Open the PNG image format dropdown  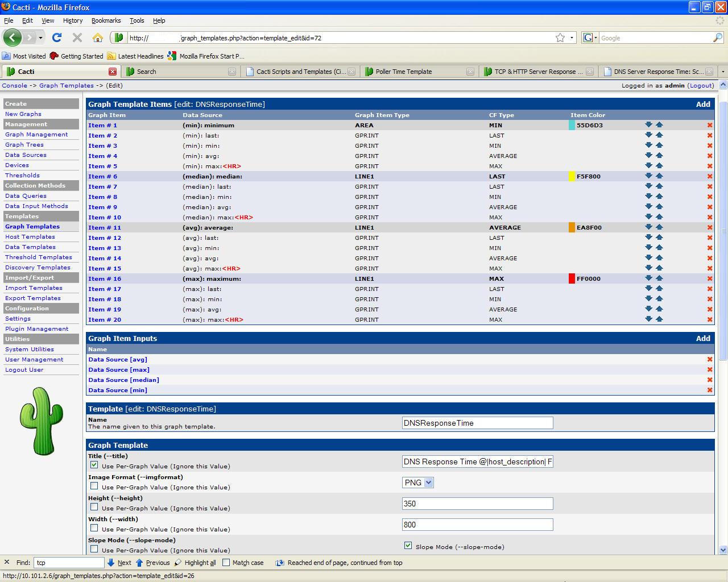[x=418, y=483]
